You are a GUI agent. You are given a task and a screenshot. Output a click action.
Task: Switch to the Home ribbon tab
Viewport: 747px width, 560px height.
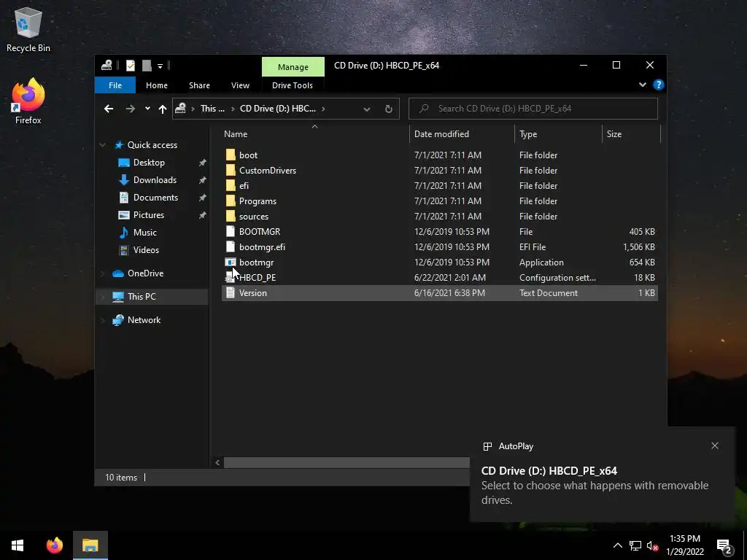coord(157,85)
